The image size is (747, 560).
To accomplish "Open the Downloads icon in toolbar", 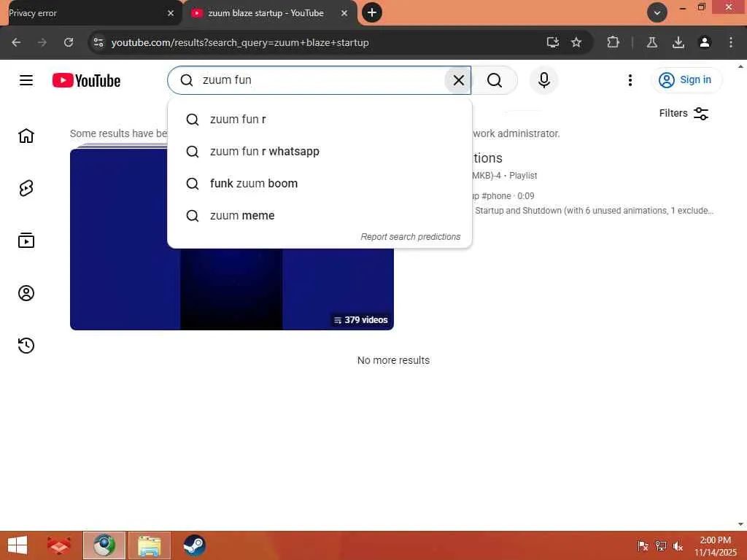I will 678,42.
